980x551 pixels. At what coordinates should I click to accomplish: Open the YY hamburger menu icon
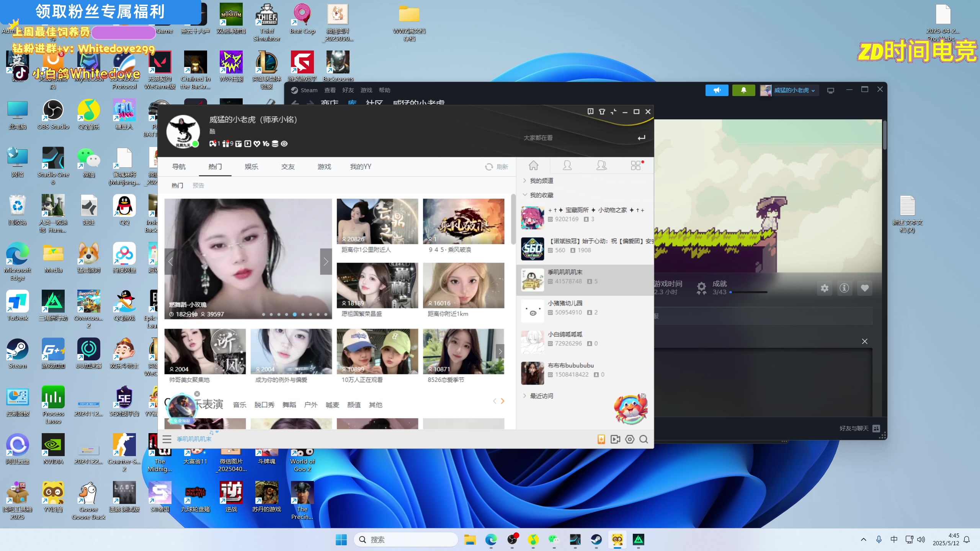167,439
